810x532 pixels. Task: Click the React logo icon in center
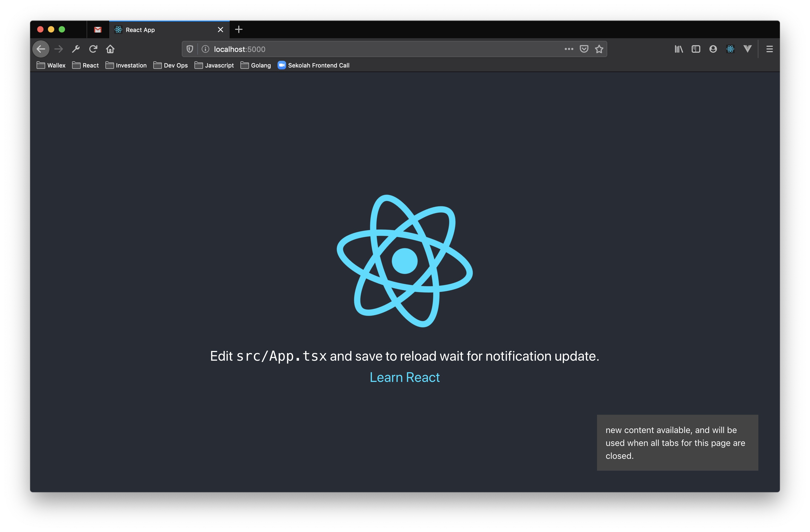click(405, 261)
